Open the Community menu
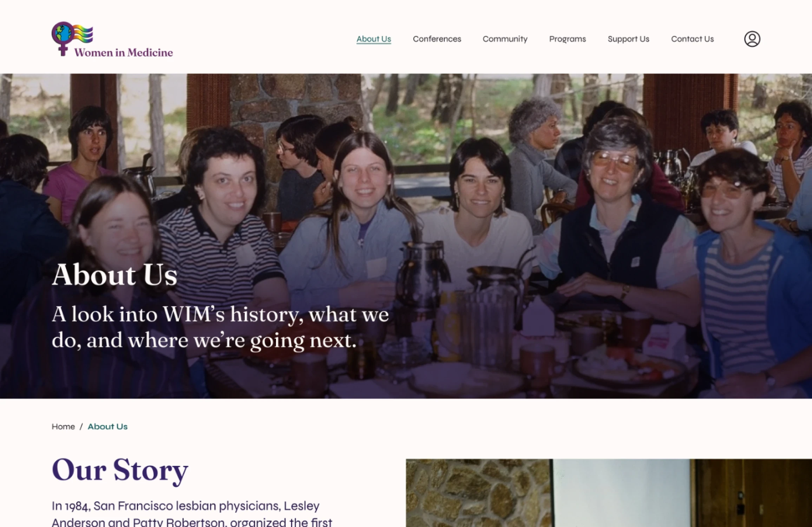Image resolution: width=812 pixels, height=527 pixels. (505, 39)
